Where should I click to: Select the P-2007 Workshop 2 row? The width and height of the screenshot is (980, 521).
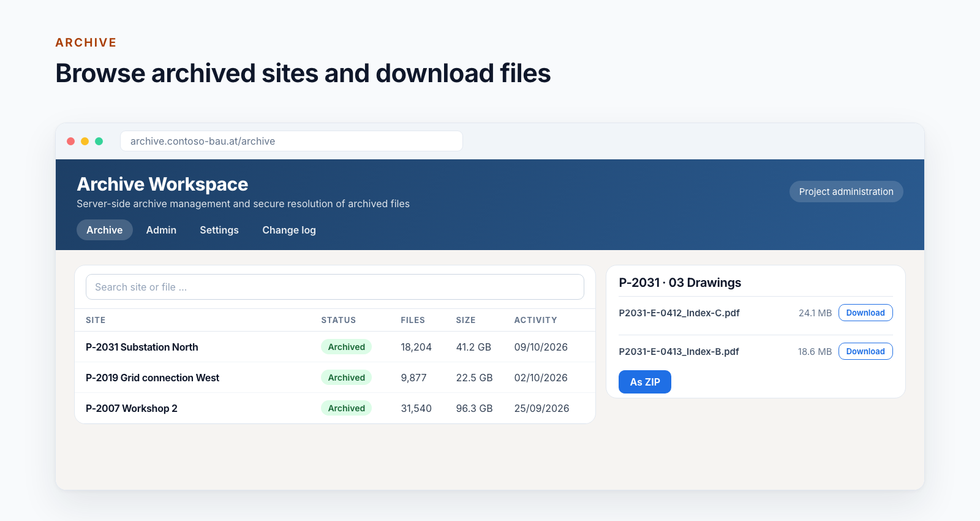point(335,408)
